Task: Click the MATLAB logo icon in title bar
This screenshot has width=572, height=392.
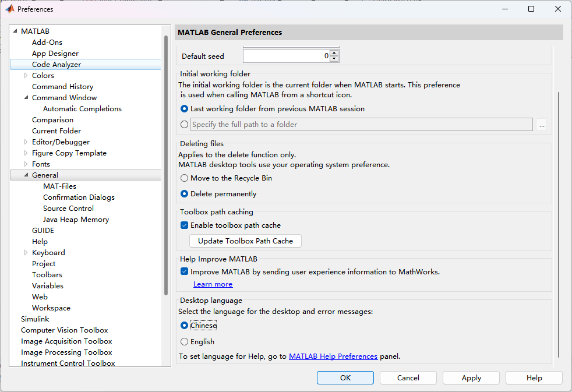Action: [x=10, y=9]
